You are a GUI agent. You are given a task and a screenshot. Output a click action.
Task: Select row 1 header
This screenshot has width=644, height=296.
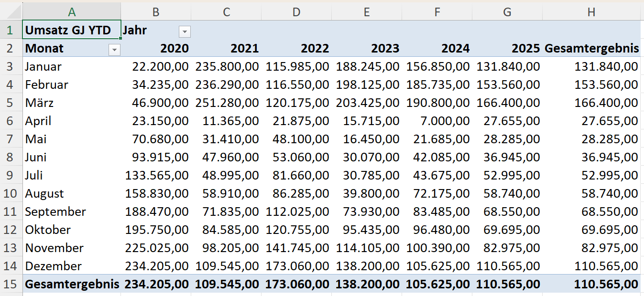[10, 31]
